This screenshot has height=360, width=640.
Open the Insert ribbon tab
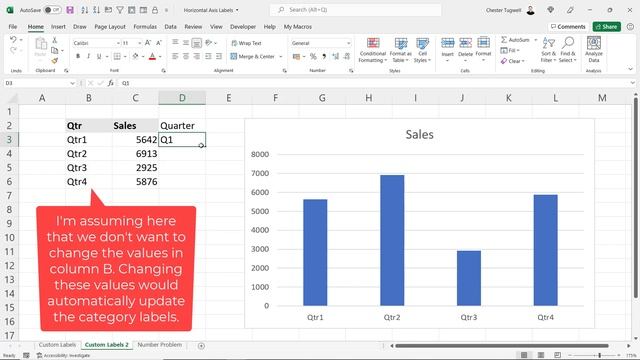(58, 27)
